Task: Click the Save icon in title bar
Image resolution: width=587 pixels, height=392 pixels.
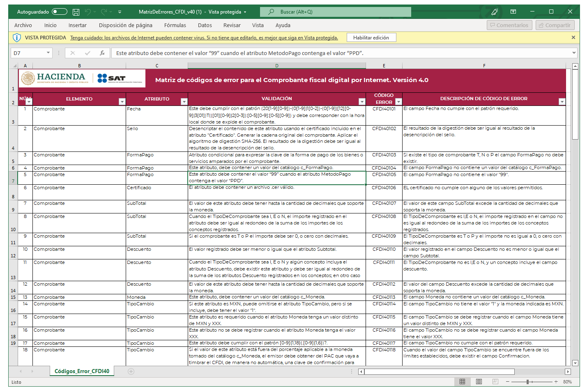Action: tap(76, 12)
